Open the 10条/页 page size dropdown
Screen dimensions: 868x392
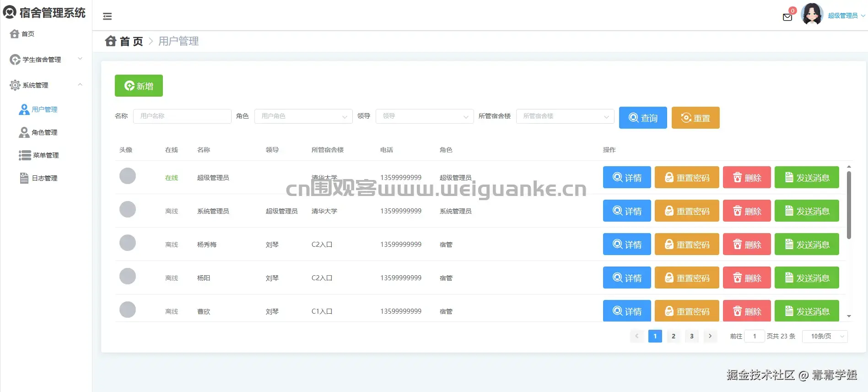coord(825,336)
